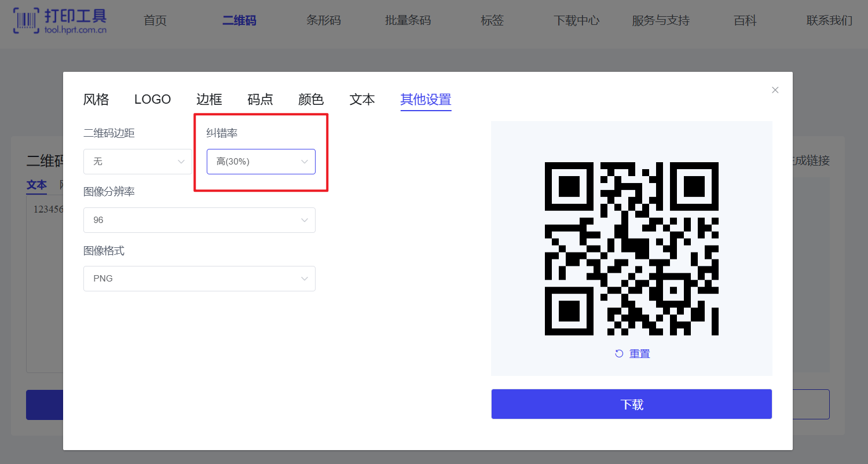Switch to the LOGO tab

tap(152, 100)
